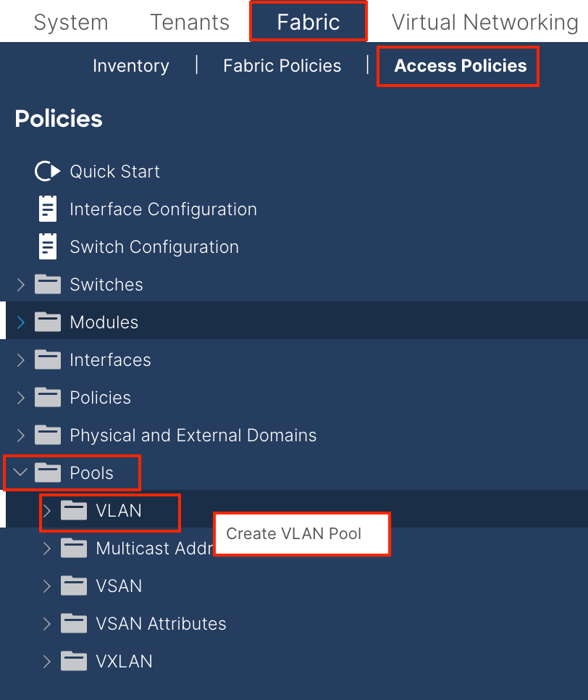The width and height of the screenshot is (588, 700).
Task: Click the VSAN Attributes folder icon
Action: point(74,623)
